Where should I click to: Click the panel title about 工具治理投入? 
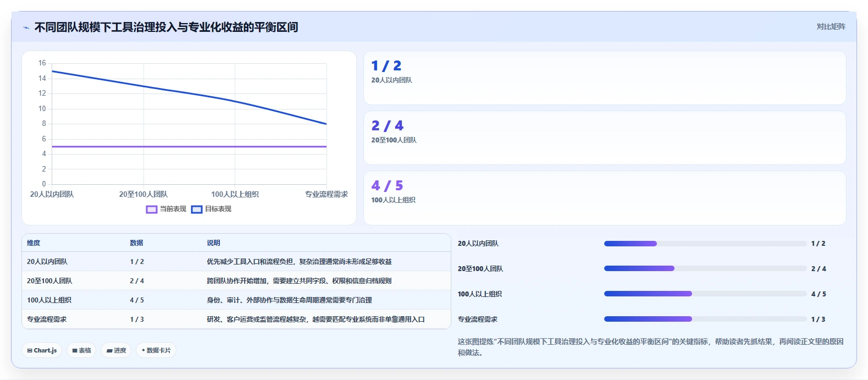pyautogui.click(x=166, y=27)
